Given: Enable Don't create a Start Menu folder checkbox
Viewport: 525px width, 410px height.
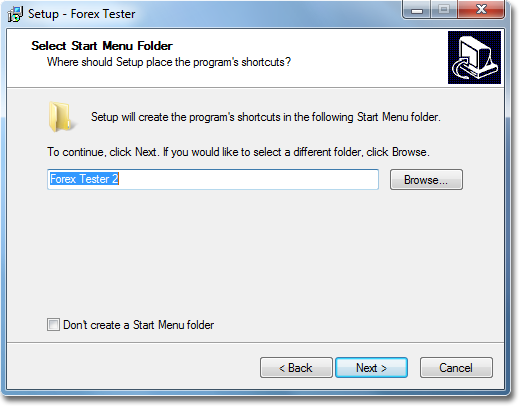Looking at the screenshot, I should click(x=53, y=325).
